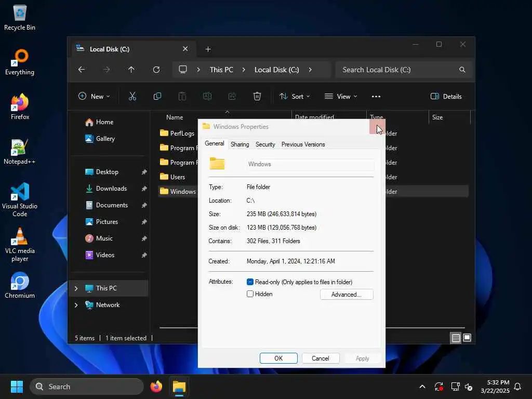Open the View dropdown menu
This screenshot has height=399, width=532.
341,96
